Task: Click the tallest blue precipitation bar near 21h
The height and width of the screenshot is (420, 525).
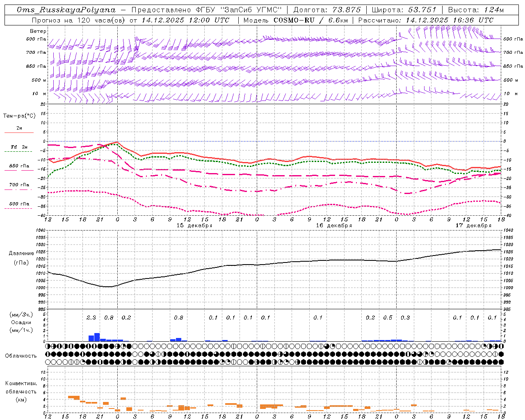Action: [97, 337]
